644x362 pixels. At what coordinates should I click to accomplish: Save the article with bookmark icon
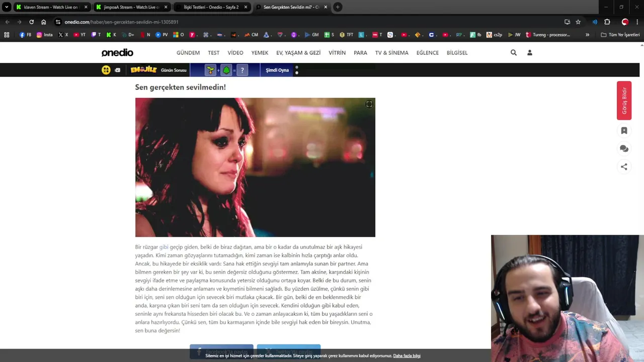click(x=624, y=131)
